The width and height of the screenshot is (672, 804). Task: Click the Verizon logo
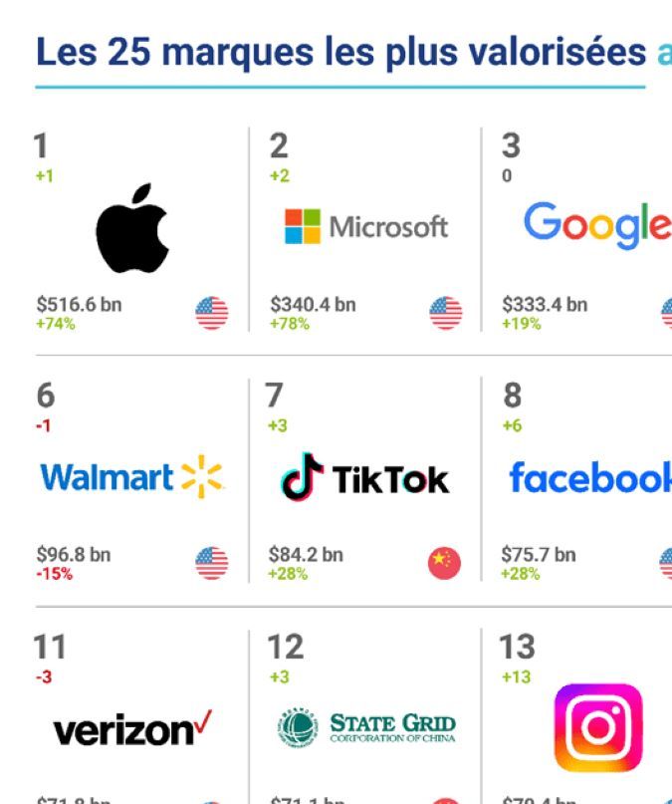coord(132,730)
